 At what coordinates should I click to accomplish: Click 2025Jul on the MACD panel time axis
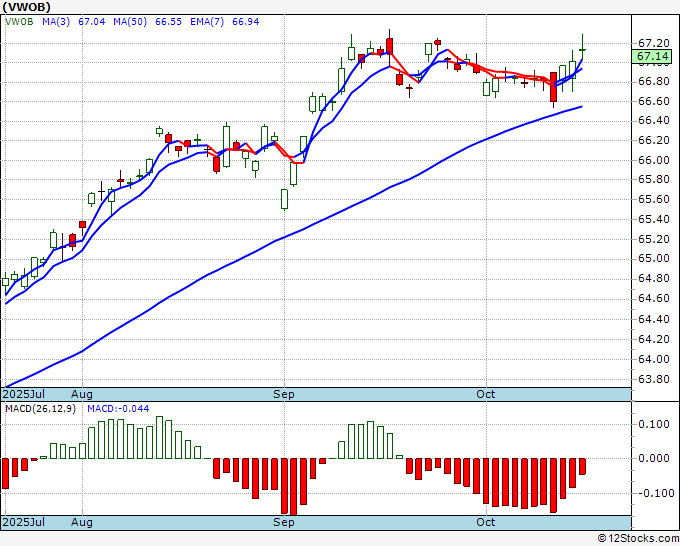24,522
